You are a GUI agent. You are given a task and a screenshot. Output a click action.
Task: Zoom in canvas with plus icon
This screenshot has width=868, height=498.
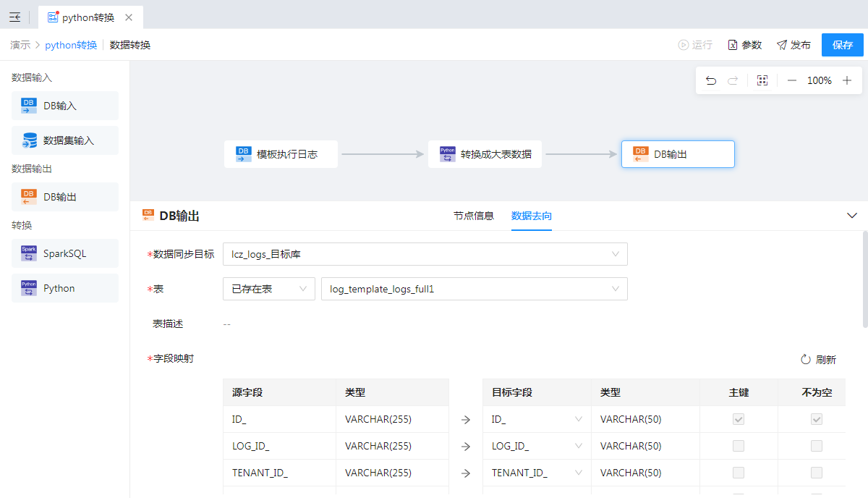click(x=847, y=80)
